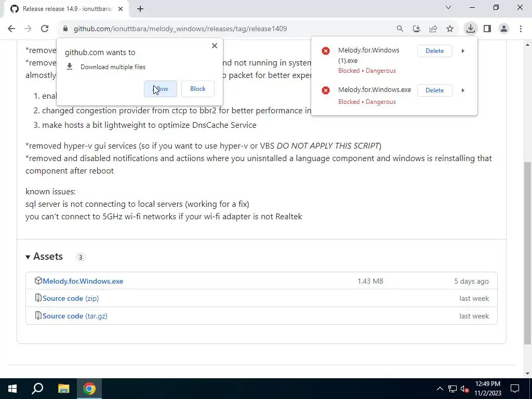
Task: Click the archive icon beside Source code (tar.gz)
Action: pyautogui.click(x=38, y=315)
